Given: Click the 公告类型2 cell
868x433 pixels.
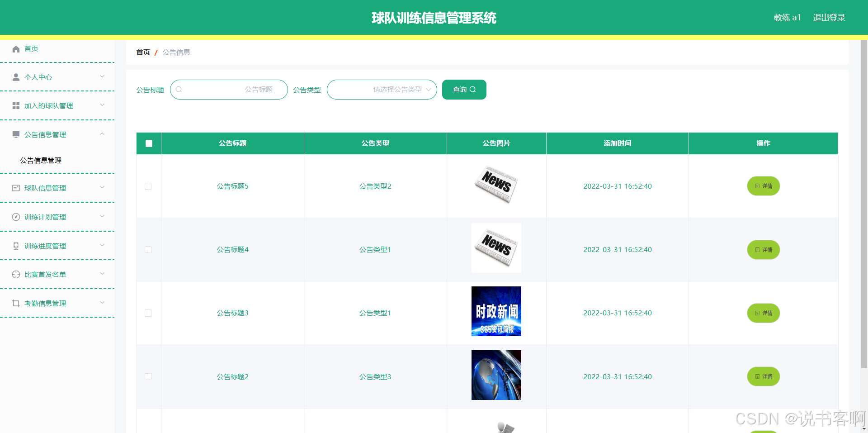Looking at the screenshot, I should point(375,186).
